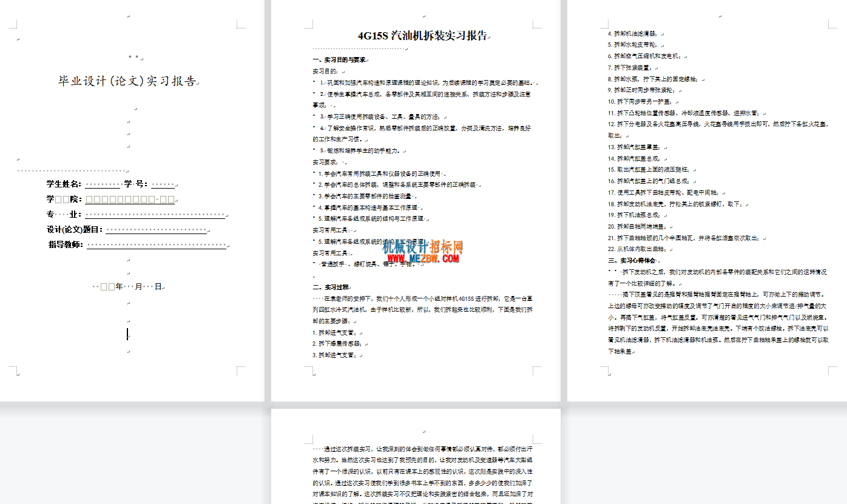
Task: Click step '7. 拆下张紧装置'
Action: (630, 67)
